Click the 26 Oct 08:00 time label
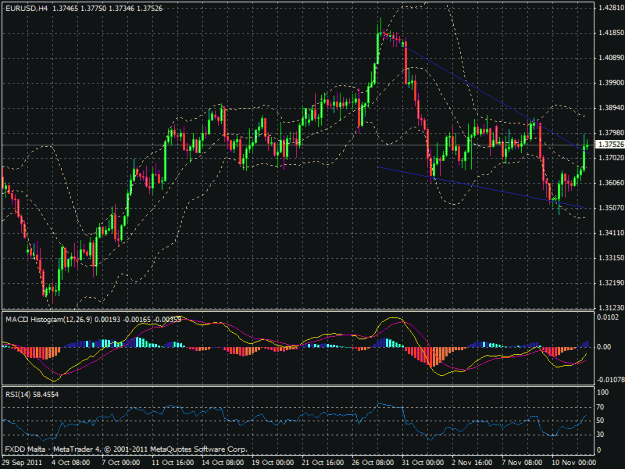 [373, 462]
